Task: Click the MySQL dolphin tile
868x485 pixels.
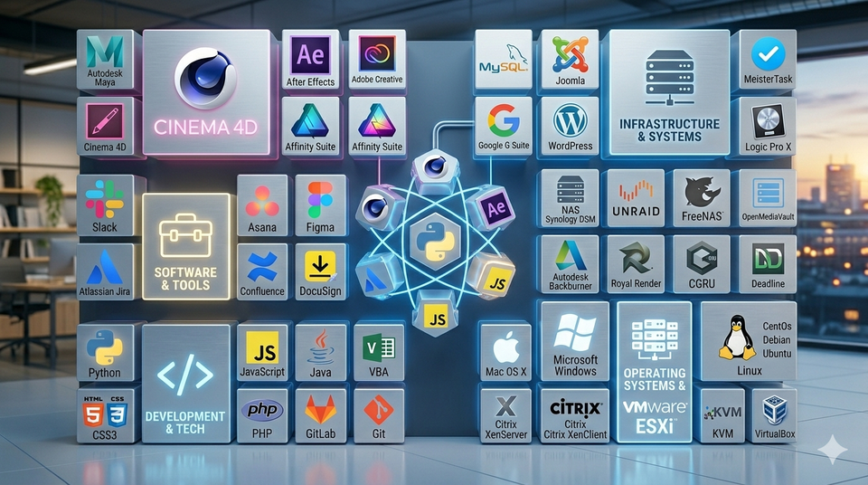Action: [504, 60]
